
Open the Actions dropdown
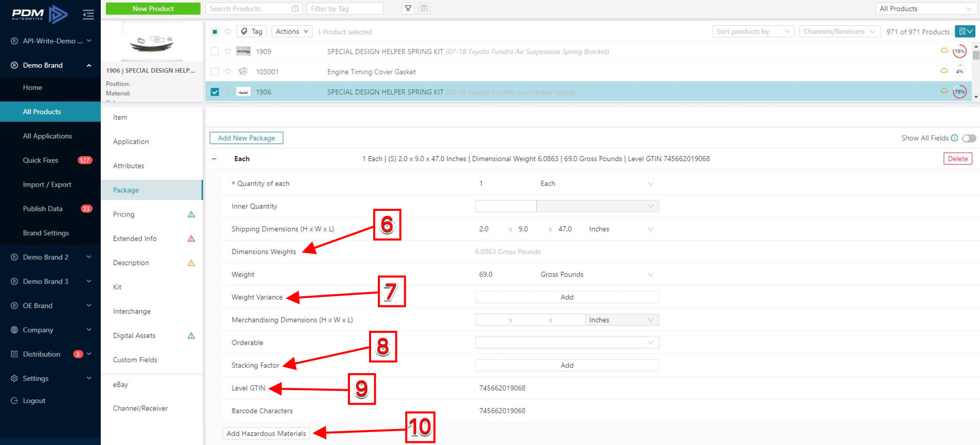(x=292, y=32)
